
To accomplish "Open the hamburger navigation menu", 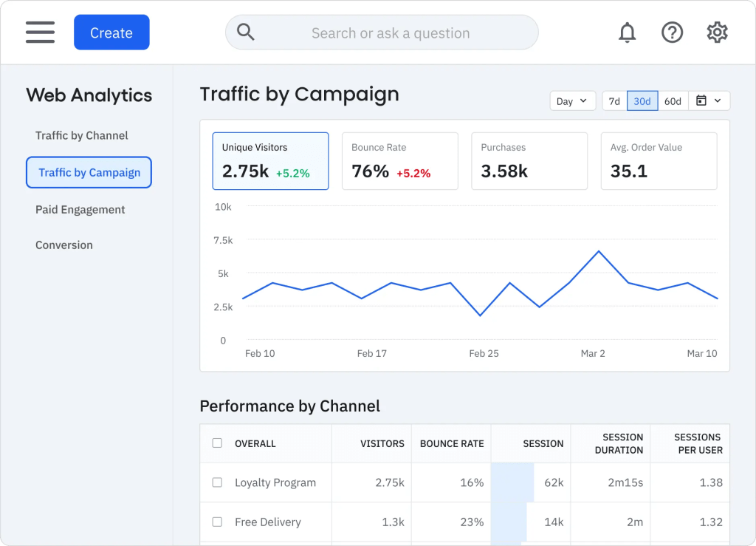I will [x=40, y=33].
